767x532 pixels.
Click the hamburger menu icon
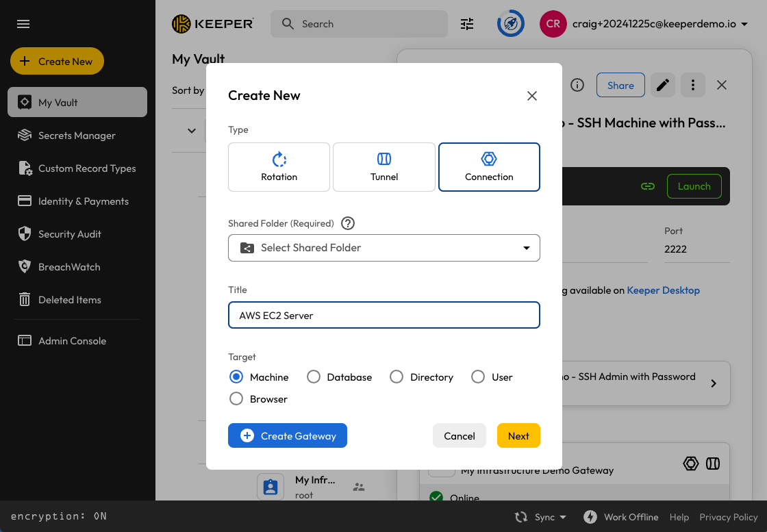tap(23, 24)
